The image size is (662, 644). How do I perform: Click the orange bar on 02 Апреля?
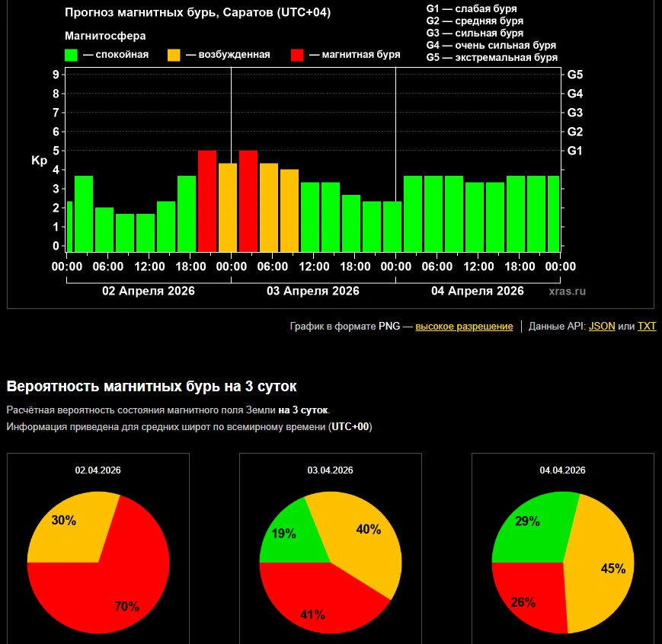227,207
